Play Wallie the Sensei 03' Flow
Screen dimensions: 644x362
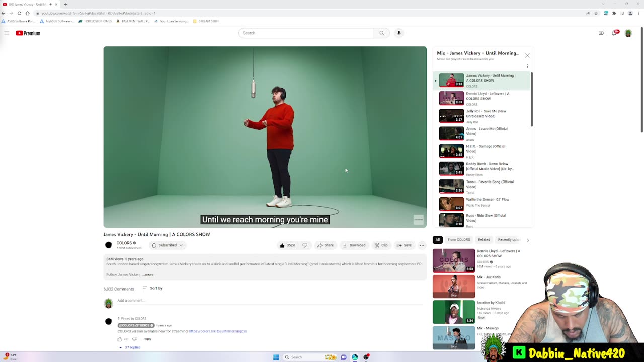pos(481,204)
